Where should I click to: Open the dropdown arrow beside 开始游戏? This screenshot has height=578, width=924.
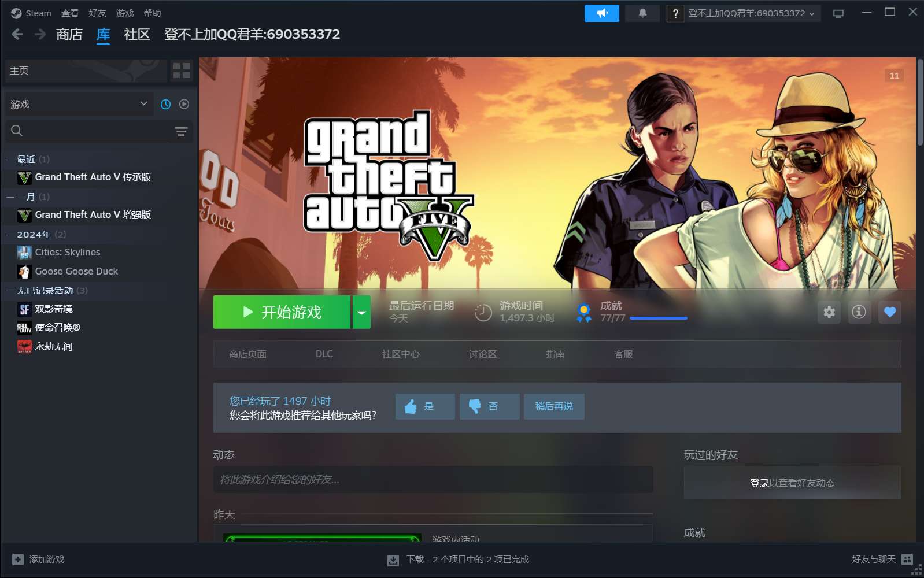pos(361,312)
